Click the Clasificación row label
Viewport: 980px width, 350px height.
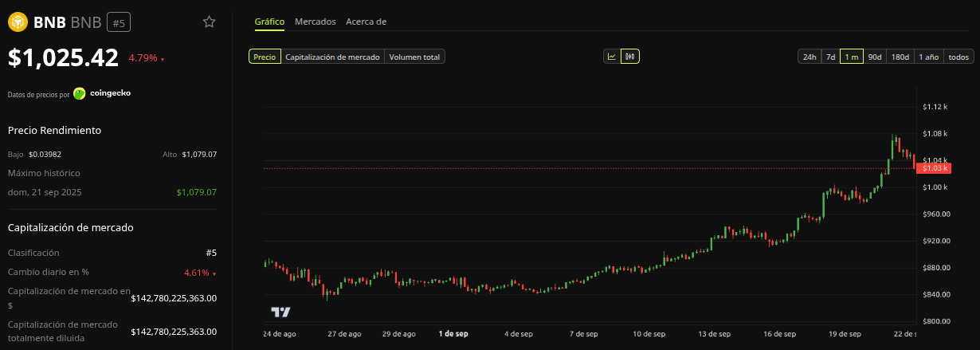[x=34, y=253]
